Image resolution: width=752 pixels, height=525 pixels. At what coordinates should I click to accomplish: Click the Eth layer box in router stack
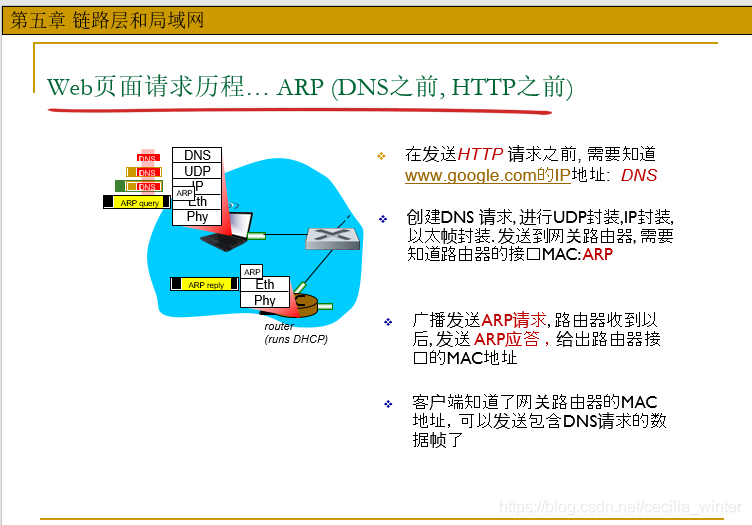point(265,284)
